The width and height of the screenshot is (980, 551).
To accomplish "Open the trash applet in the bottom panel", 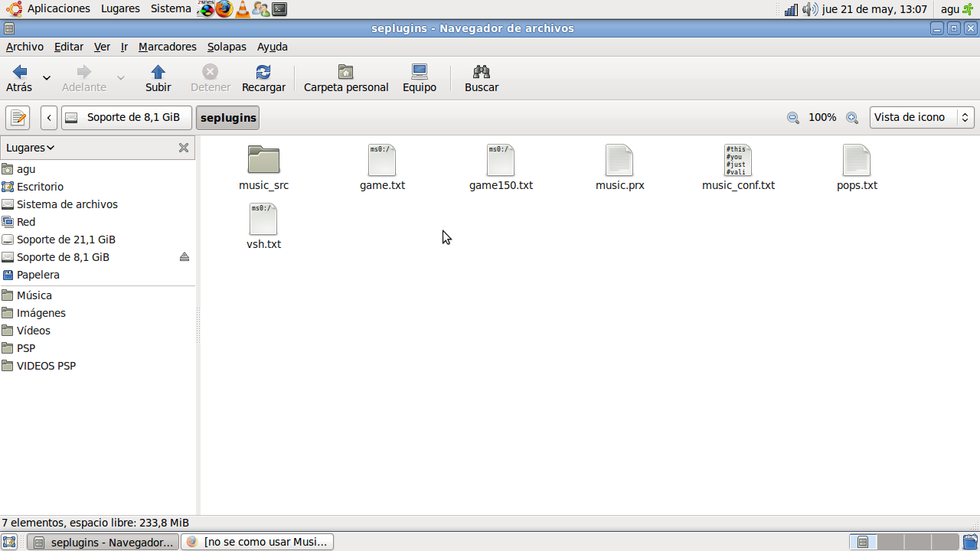I will [x=970, y=542].
